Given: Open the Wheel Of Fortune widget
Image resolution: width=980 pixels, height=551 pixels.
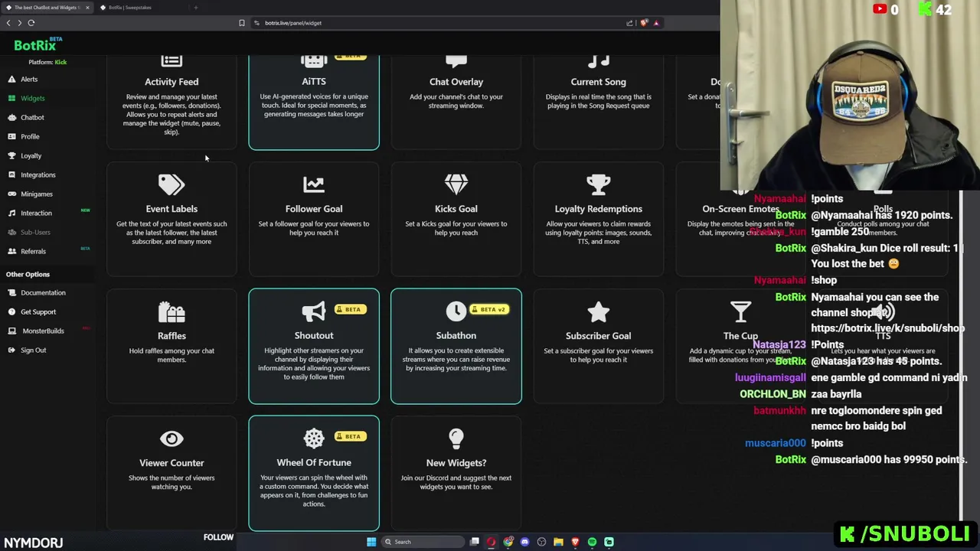Looking at the screenshot, I should click(x=314, y=473).
